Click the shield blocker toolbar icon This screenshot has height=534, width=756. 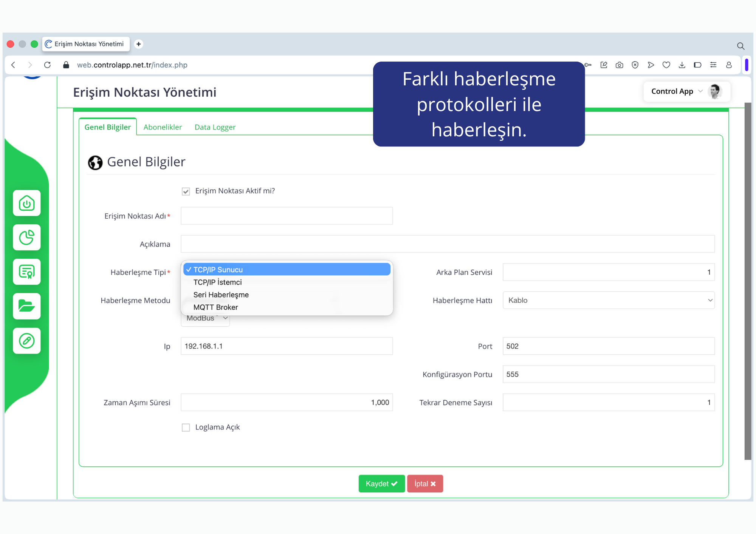tap(635, 65)
